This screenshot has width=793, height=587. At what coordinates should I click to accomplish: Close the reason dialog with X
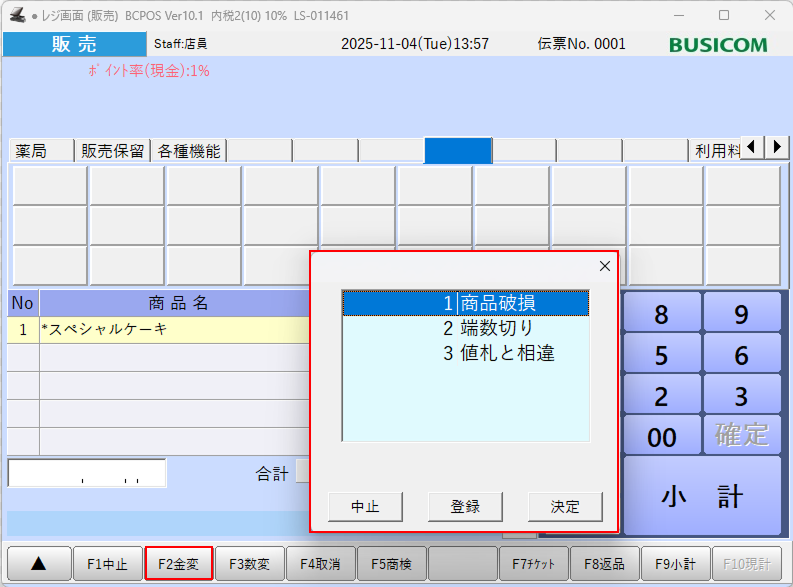[604, 266]
